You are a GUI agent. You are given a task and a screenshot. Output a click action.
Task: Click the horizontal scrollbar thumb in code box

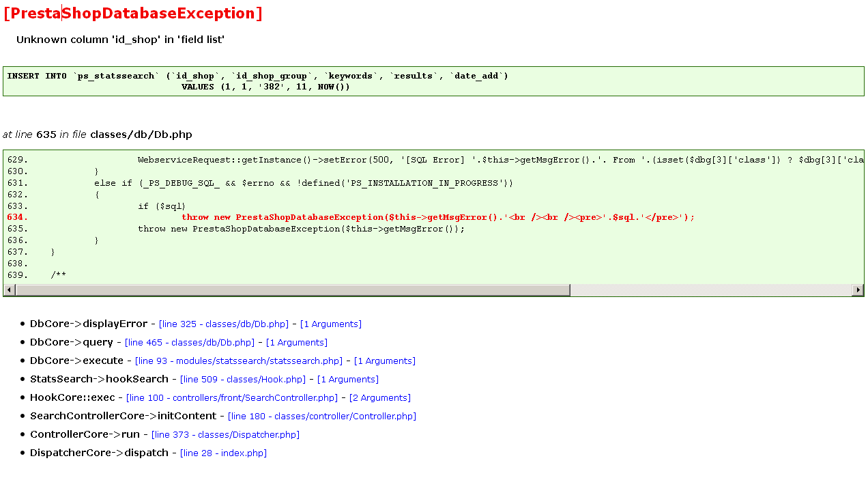pyautogui.click(x=292, y=290)
